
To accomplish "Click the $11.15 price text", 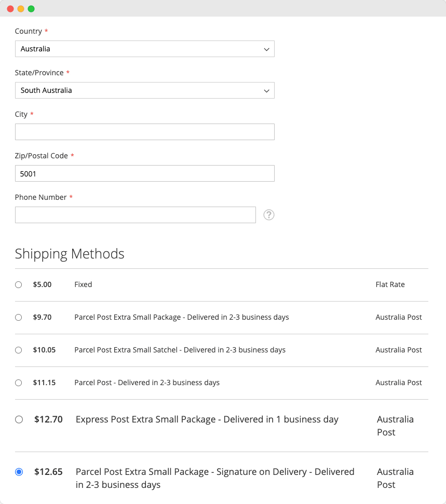I will pos(44,383).
